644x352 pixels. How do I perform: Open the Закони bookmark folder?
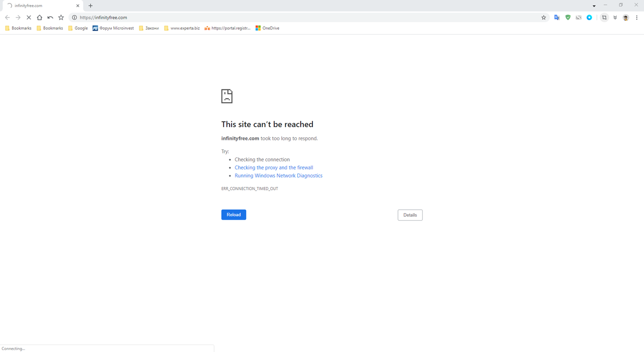149,28
